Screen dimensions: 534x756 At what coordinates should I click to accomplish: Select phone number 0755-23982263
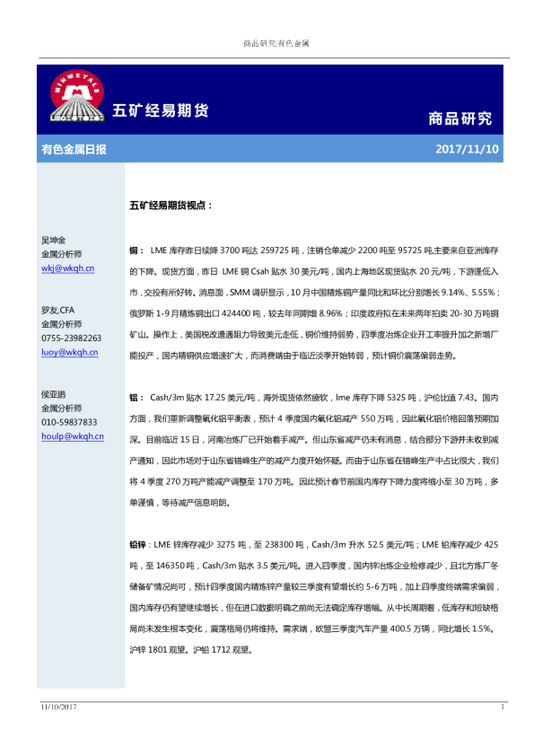pyautogui.click(x=71, y=338)
